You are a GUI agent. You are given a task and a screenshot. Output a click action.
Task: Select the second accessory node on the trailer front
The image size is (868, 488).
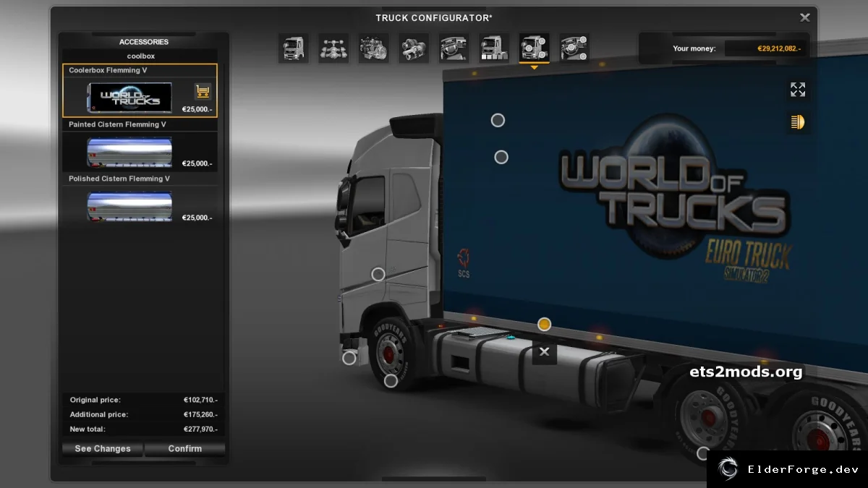pos(501,157)
